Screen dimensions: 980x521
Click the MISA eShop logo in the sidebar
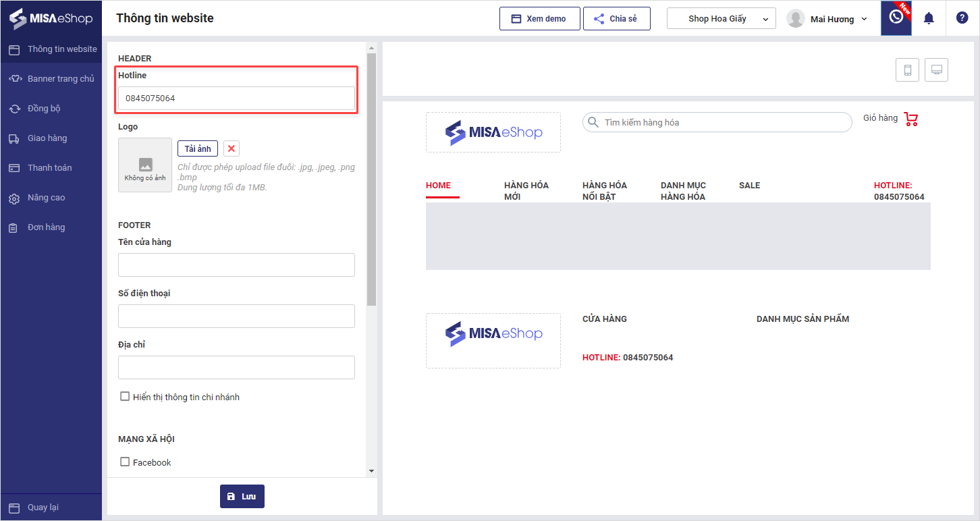pos(51,18)
